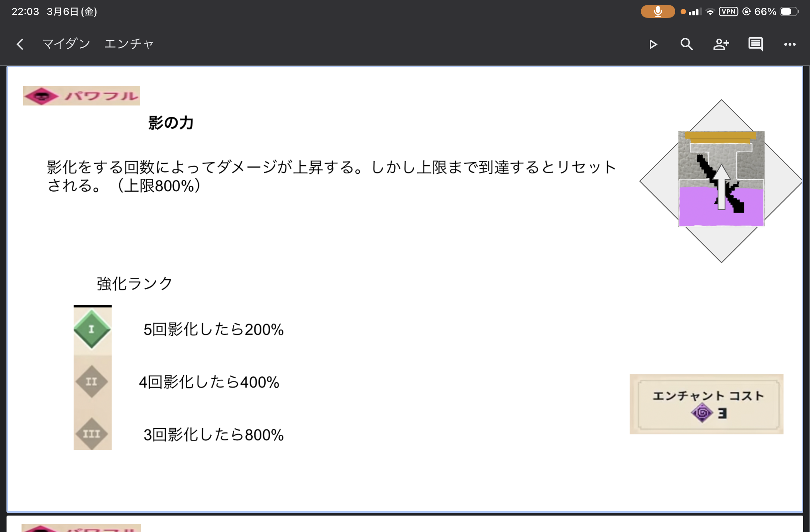Open search with the magnifier icon
This screenshot has height=532, width=810.
(x=686, y=44)
